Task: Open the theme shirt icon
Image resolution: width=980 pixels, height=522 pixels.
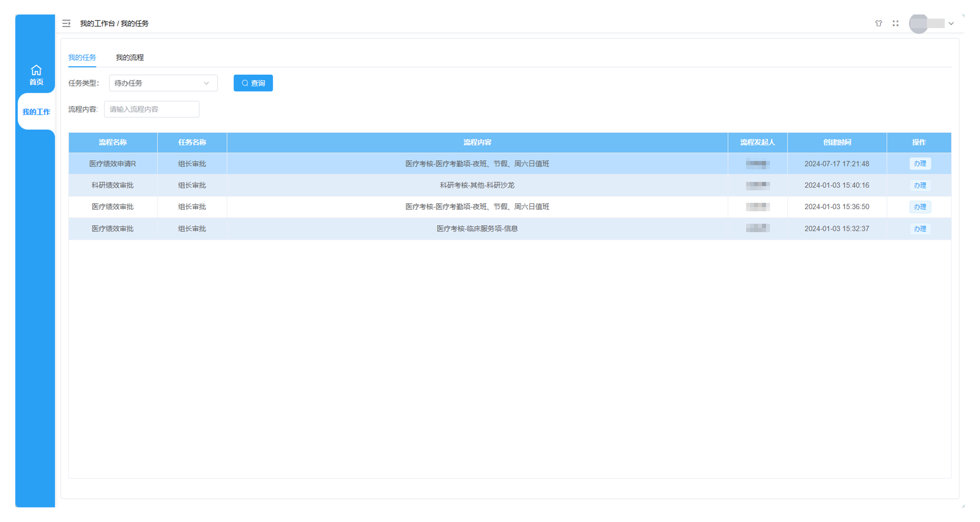Action: [x=878, y=24]
